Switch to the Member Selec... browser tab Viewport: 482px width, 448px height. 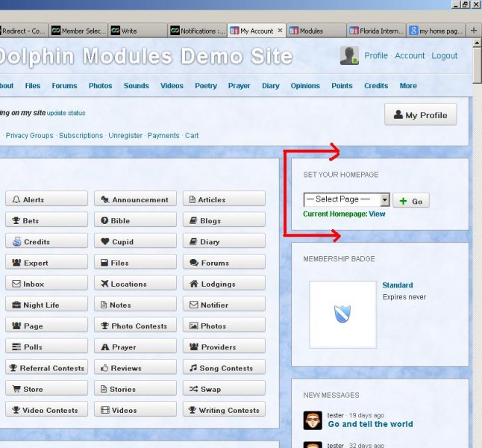pyautogui.click(x=78, y=31)
